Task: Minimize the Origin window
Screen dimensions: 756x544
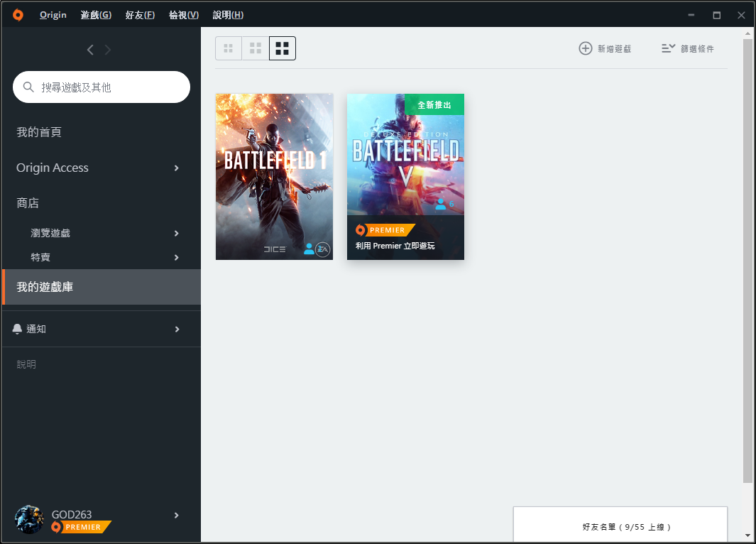Action: [x=691, y=15]
